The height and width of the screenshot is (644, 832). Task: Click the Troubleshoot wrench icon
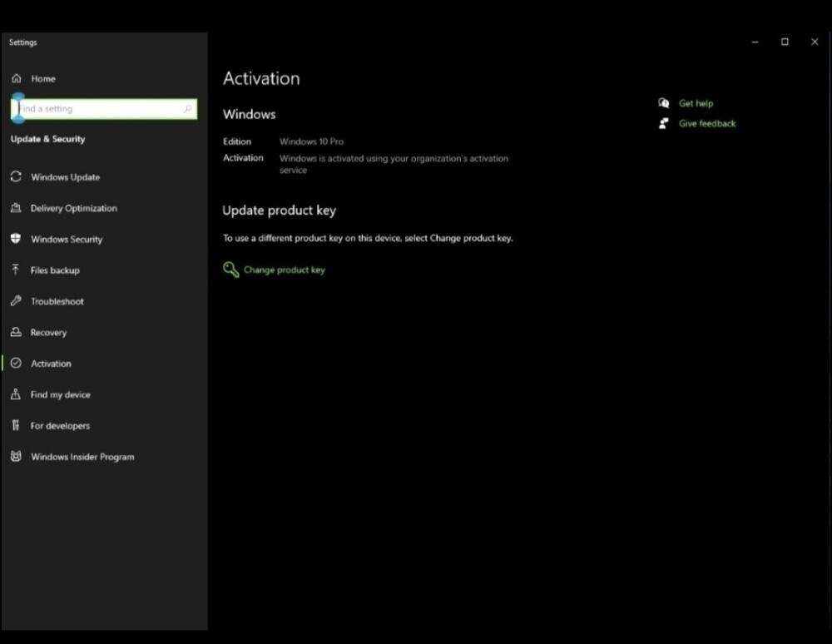16,300
